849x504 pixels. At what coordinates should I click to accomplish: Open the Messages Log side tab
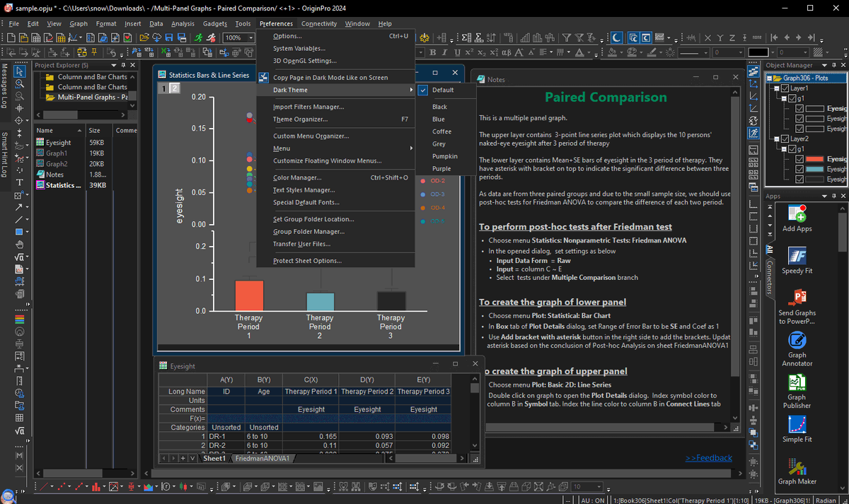point(5,87)
